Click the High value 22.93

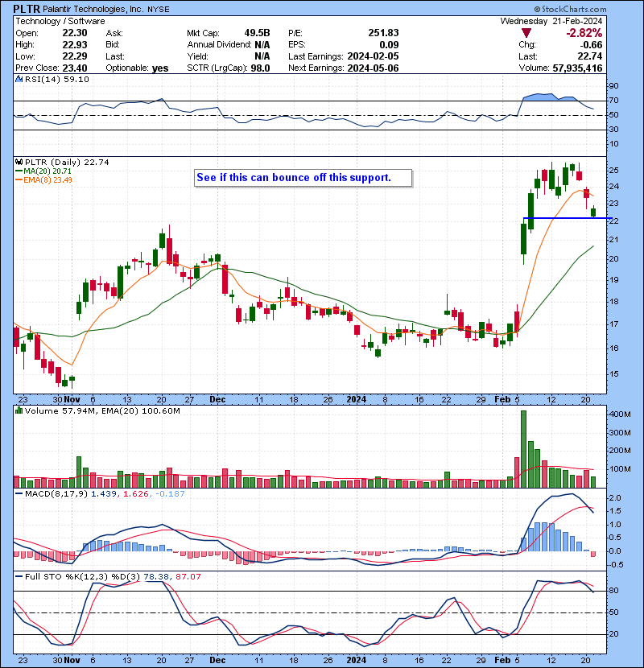[75, 45]
